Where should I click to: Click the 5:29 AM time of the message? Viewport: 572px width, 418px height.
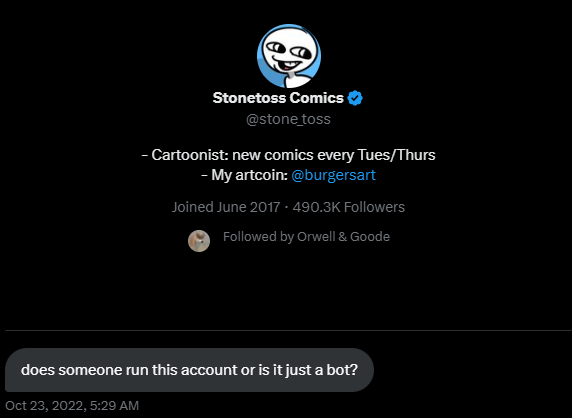pos(114,406)
